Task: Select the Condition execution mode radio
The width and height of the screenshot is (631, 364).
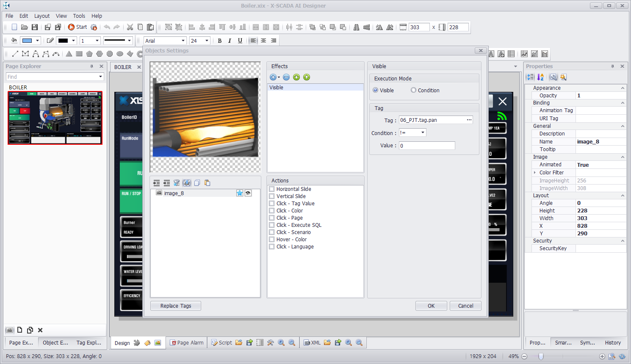Action: point(413,90)
